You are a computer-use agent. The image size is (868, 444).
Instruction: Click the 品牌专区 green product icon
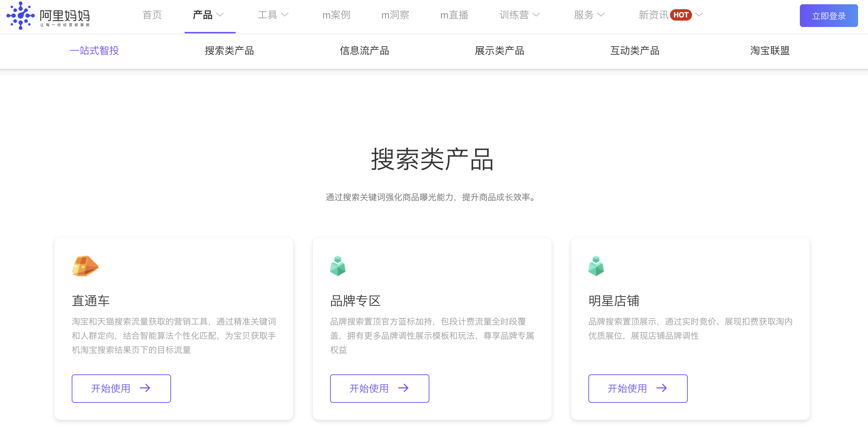[338, 266]
